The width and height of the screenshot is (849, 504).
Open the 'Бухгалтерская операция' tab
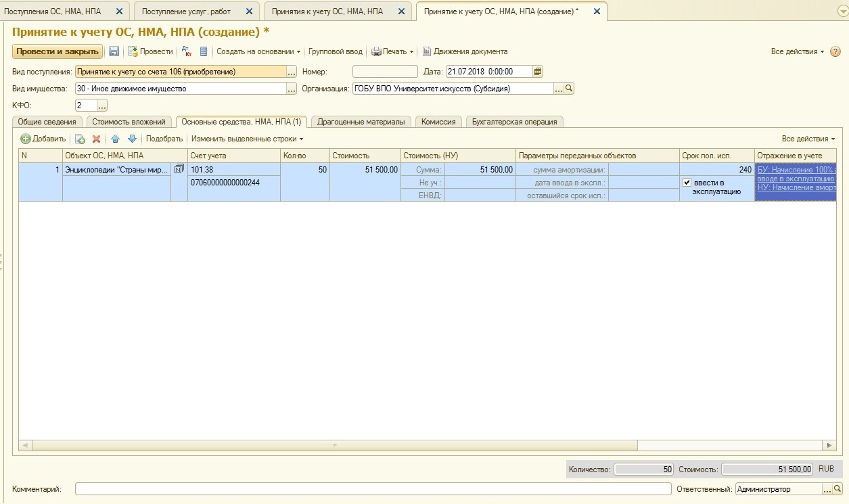click(x=515, y=122)
